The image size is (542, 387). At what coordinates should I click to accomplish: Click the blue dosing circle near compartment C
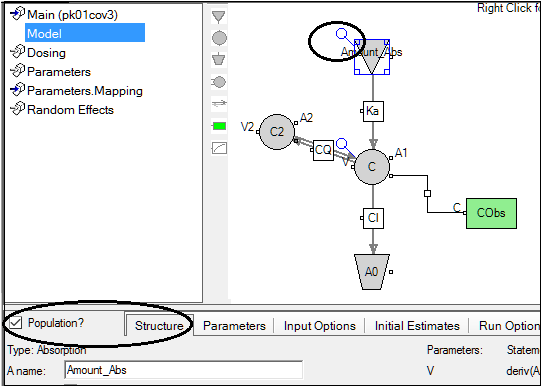click(342, 143)
